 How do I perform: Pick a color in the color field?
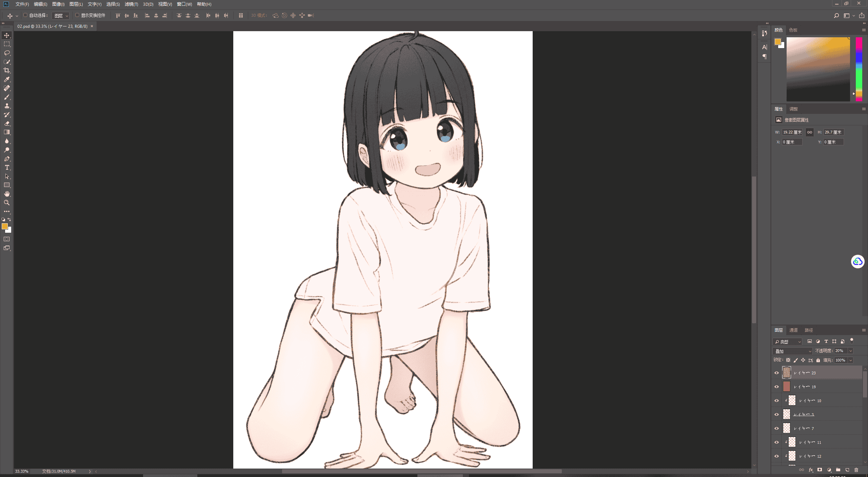coord(818,69)
